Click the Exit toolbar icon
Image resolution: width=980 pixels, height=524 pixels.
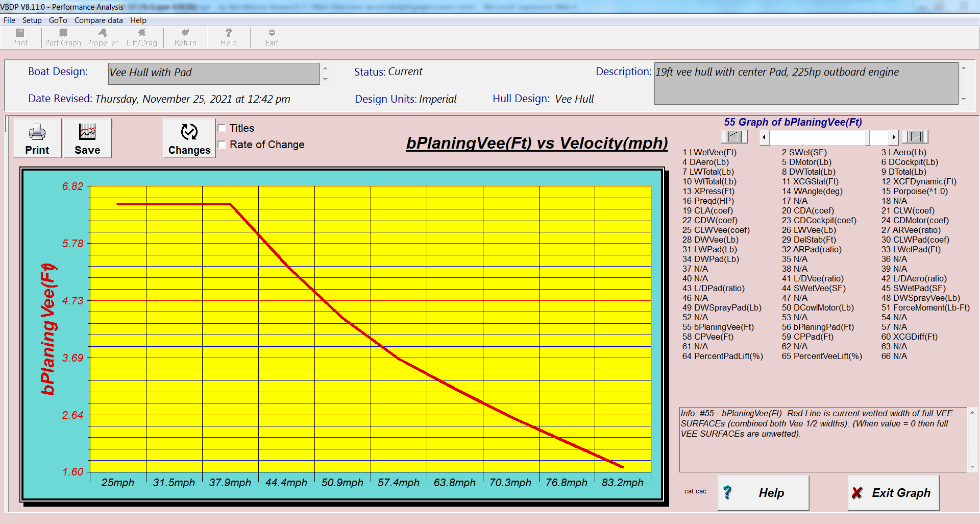tap(272, 38)
